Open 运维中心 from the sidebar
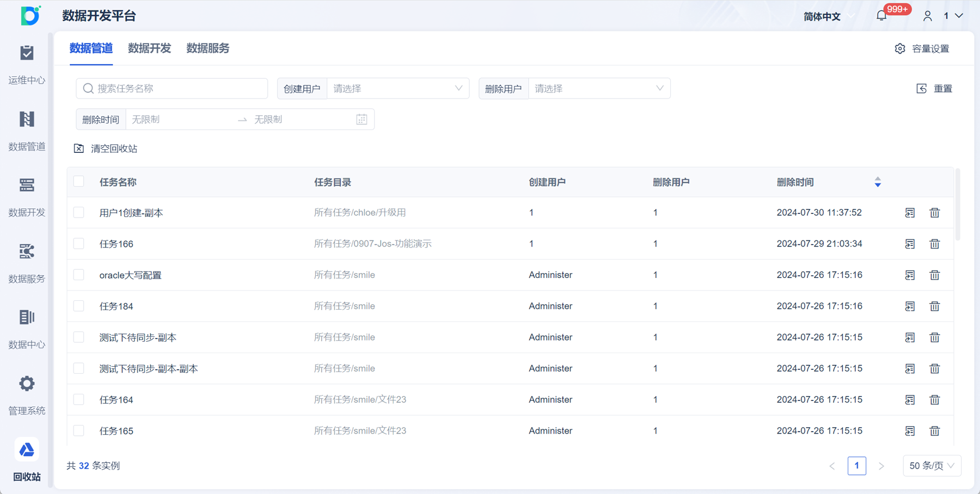This screenshot has height=494, width=980. [x=27, y=53]
